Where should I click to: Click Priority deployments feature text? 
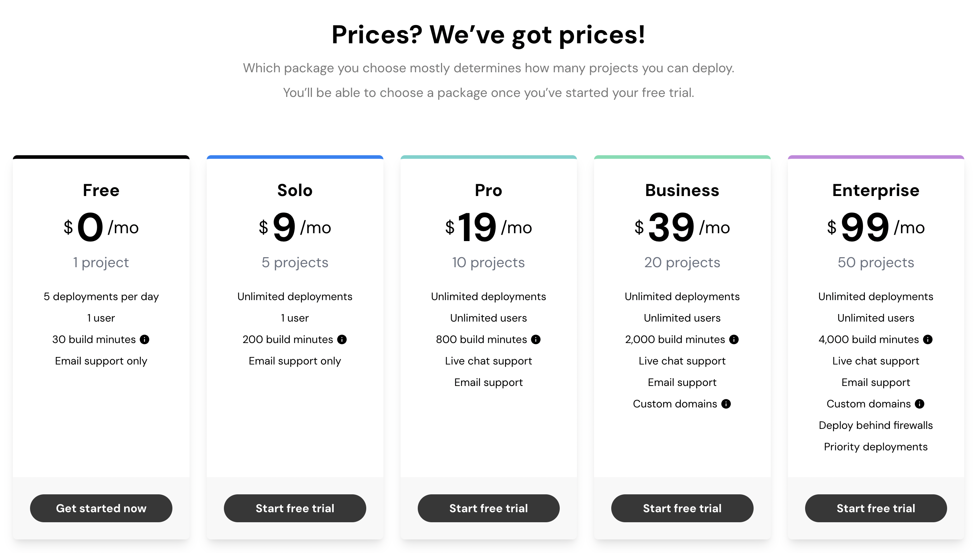point(876,447)
